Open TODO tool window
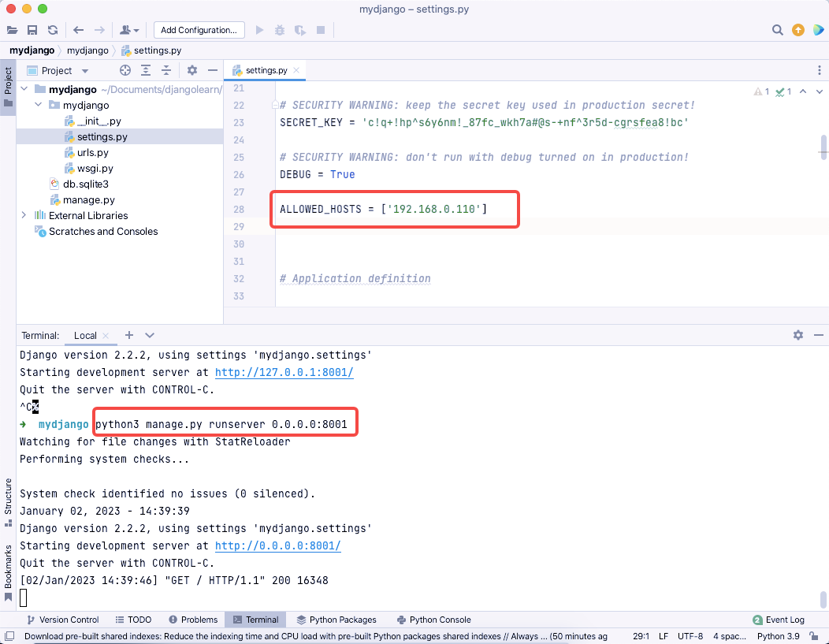Viewport: 829px width, 644px height. pos(133,620)
